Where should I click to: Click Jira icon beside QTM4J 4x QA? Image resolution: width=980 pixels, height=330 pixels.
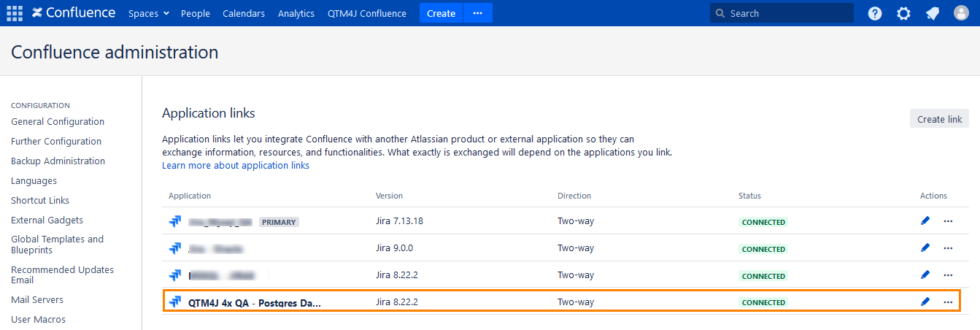click(175, 302)
